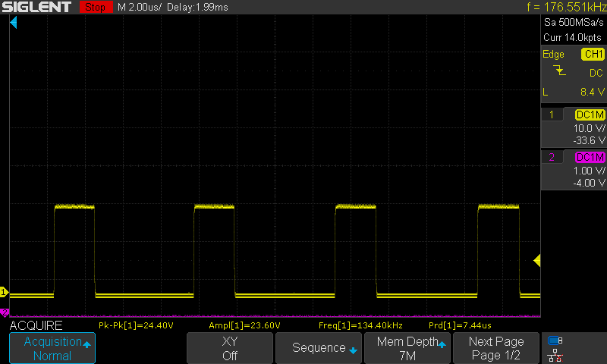The width and height of the screenshot is (607, 364).
Task: Click the Delay:1.99ms readout
Action: 197,7
